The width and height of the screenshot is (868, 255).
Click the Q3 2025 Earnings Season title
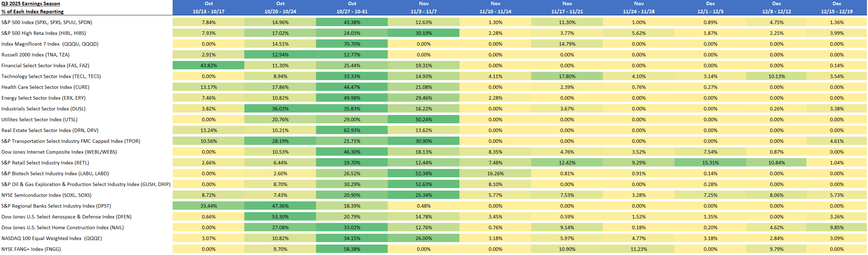[31, 4]
